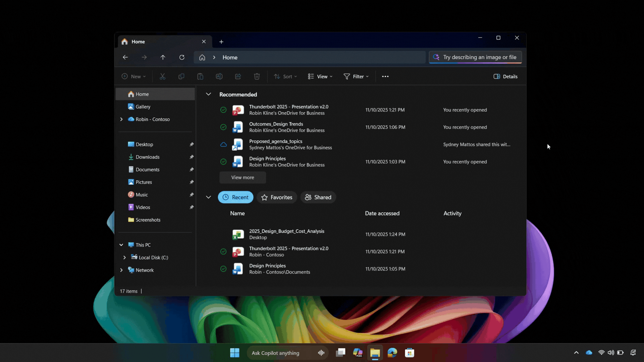This screenshot has height=362, width=644.
Task: Open Microsoft Store from taskbar
Action: [410, 353]
